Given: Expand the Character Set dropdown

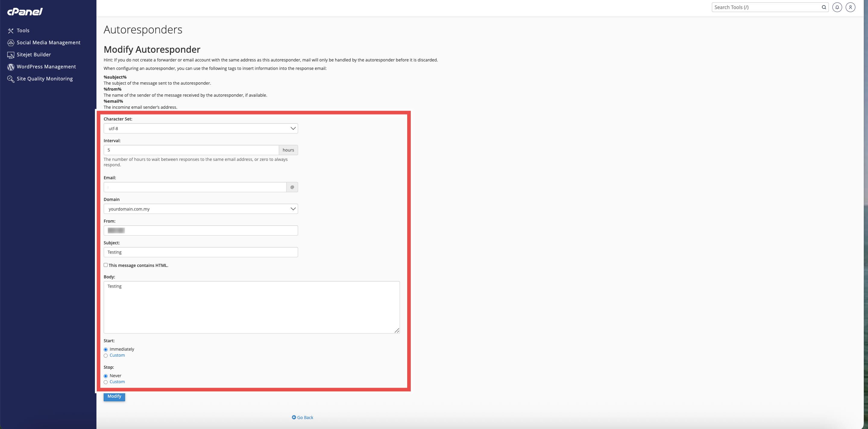Looking at the screenshot, I should 200,128.
